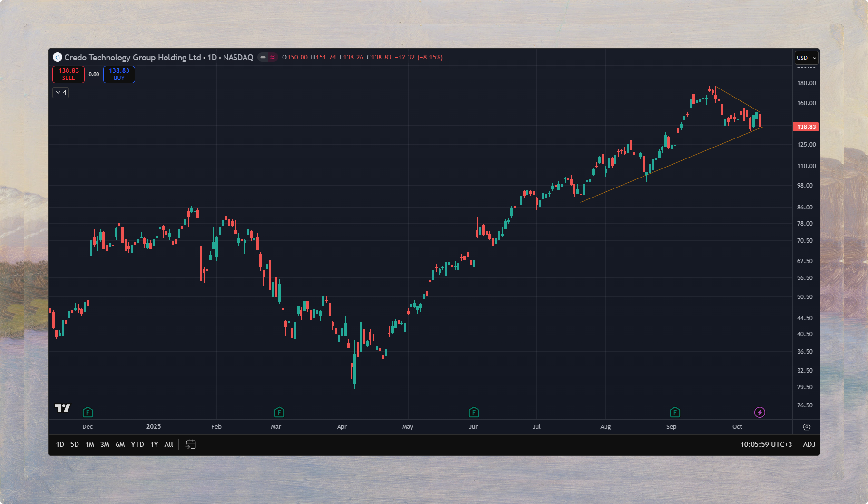868x504 pixels.
Task: Open the March earnings marker icon
Action: (x=279, y=412)
